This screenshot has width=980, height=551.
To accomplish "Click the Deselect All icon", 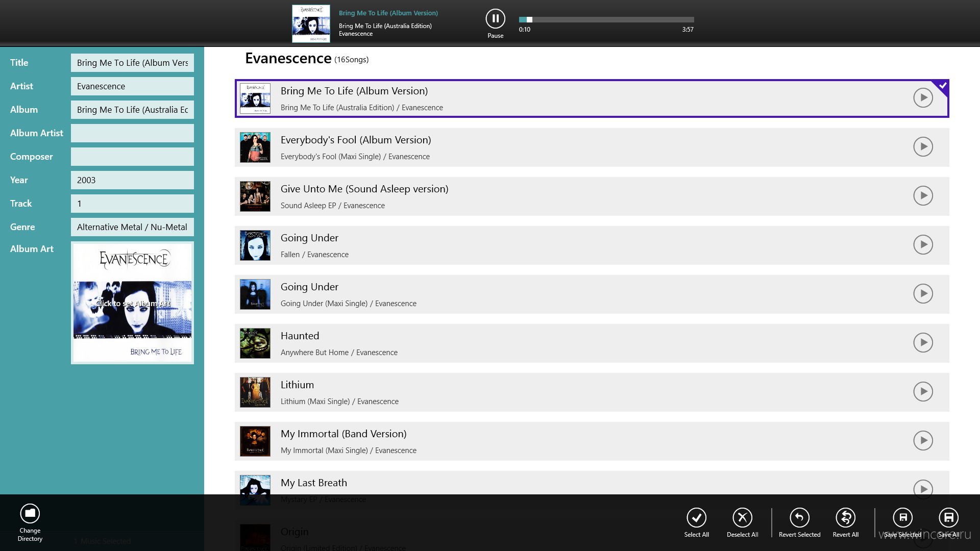I will (742, 517).
